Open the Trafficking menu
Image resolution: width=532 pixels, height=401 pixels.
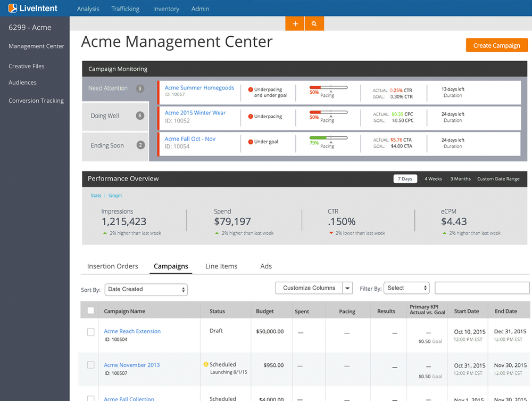(x=125, y=9)
